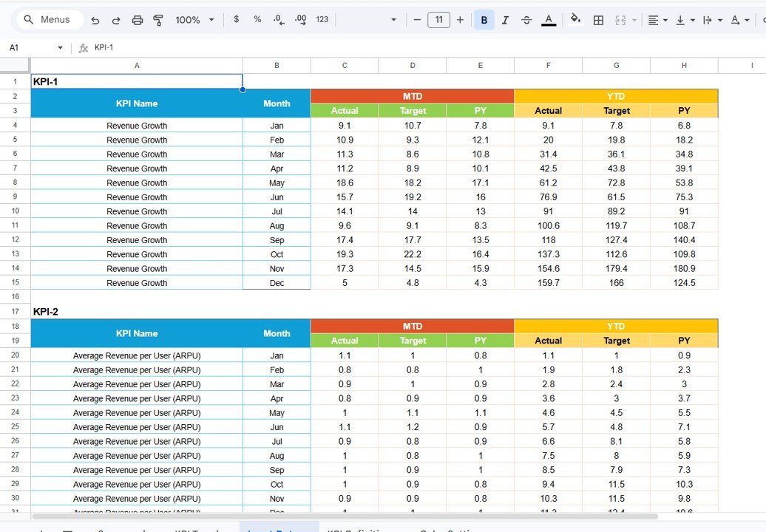Open the horizontal align dropdown
766x532 pixels.
657,20
